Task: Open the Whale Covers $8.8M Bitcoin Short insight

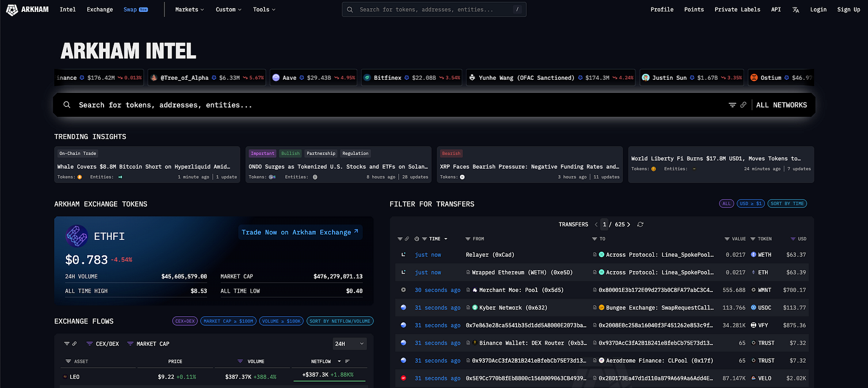Action: pyautogui.click(x=147, y=164)
